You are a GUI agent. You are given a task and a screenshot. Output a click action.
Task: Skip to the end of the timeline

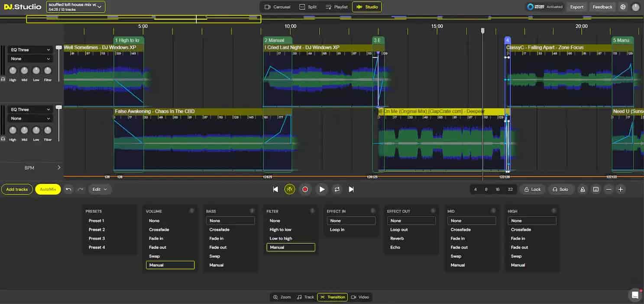tap(351, 189)
